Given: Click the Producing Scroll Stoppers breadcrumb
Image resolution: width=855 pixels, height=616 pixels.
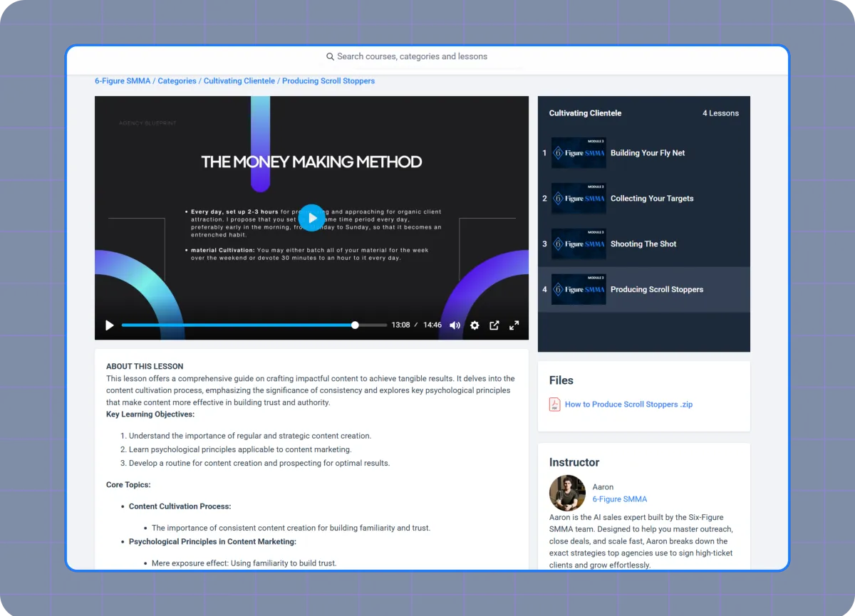Looking at the screenshot, I should click(328, 81).
